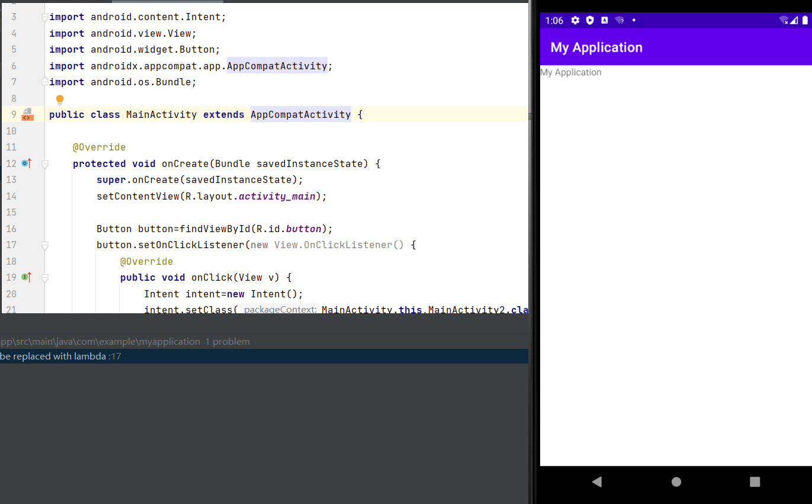Click highlighted AppCompatActivity in the line 6 import
The image size is (812, 504).
(x=277, y=66)
